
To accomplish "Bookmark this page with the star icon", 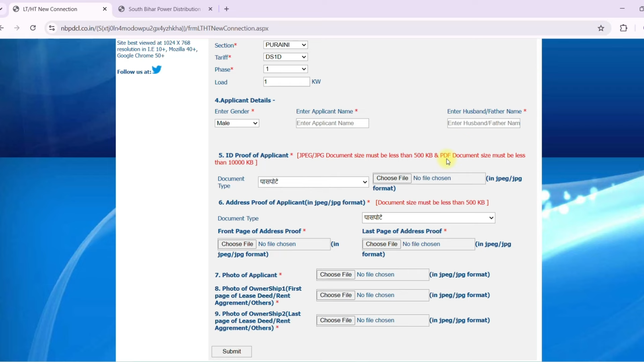I will (x=601, y=28).
